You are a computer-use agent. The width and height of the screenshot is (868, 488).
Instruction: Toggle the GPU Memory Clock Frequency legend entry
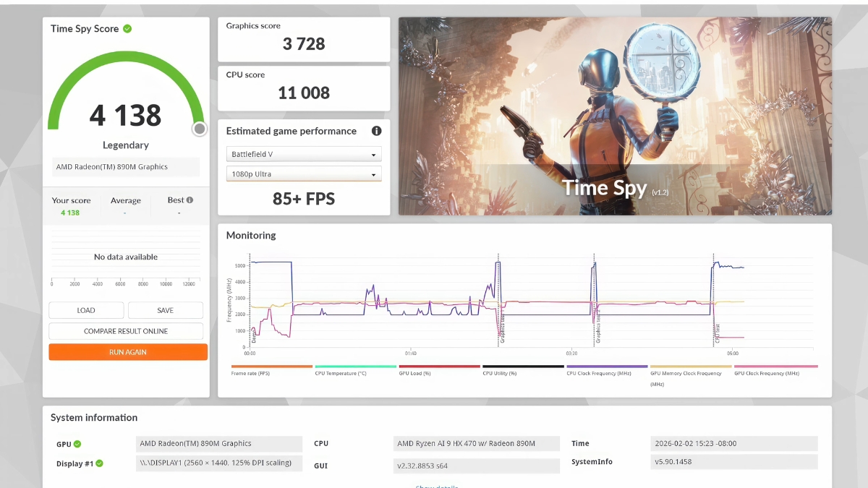(x=692, y=376)
